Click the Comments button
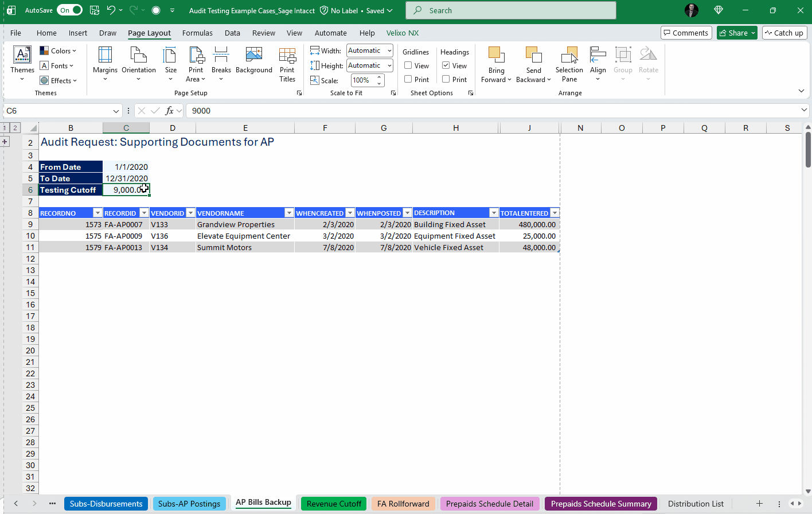This screenshot has height=514, width=812. (686, 33)
